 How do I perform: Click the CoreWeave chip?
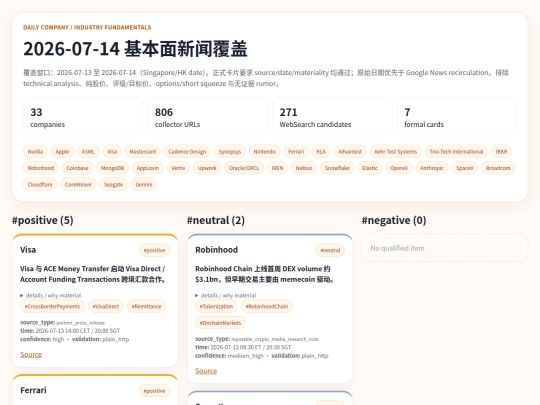(78, 185)
